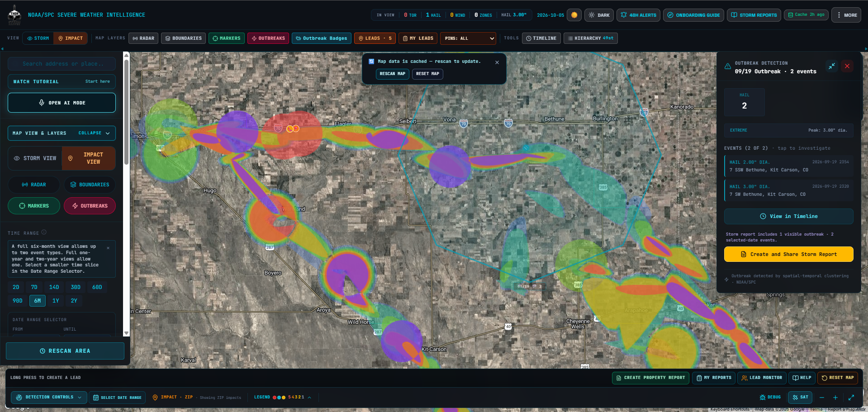This screenshot has width=868, height=412.
Task: Open the Pins: All dropdown
Action: 468,38
